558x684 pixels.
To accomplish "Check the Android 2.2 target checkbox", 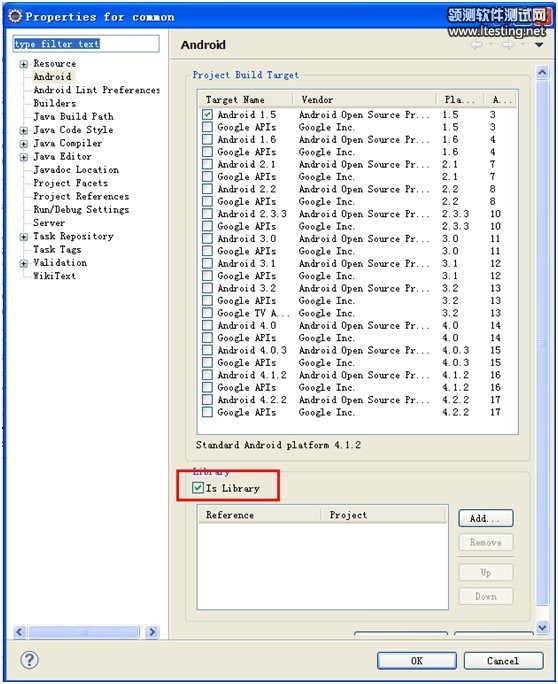I will (x=207, y=189).
